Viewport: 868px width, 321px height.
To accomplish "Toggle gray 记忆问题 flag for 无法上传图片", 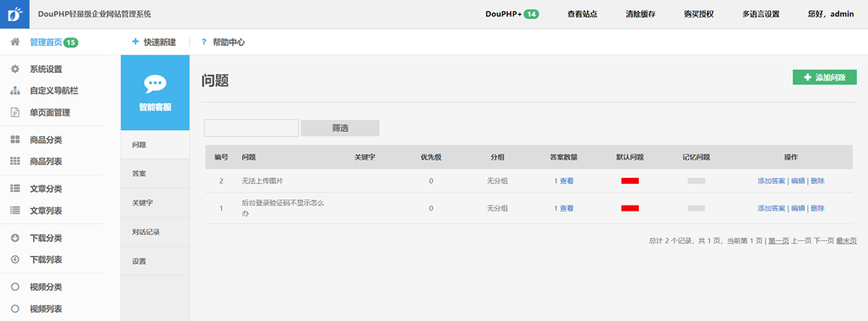I will (x=696, y=181).
